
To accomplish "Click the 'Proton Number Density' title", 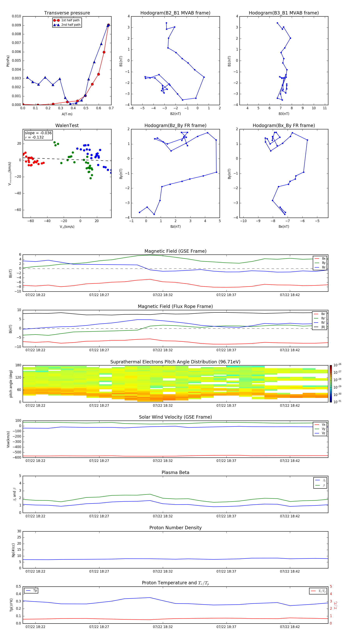I will tap(175, 528).
